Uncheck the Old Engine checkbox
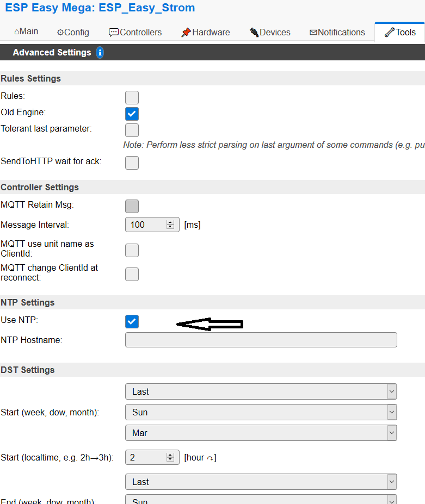This screenshot has width=425, height=504. point(132,114)
